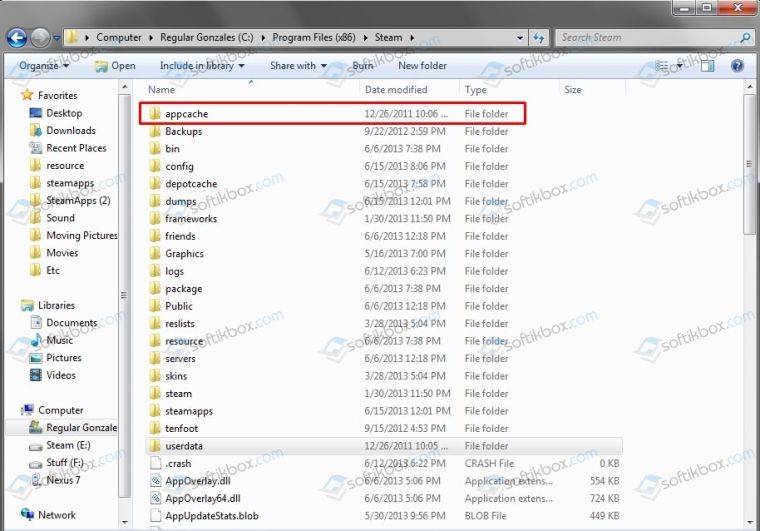Screen dimensions: 760x531
Task: Open the recent pages dropdown arrow
Action: click(57, 38)
